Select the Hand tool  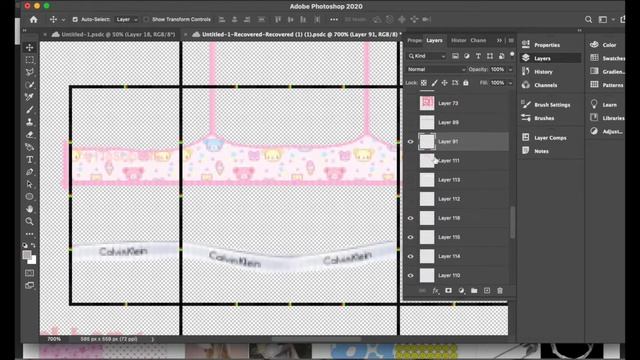(29, 209)
